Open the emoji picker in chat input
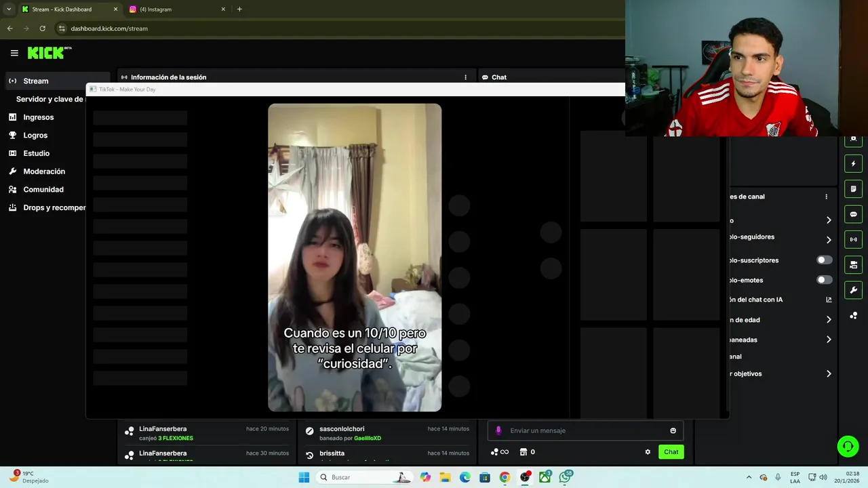The width and height of the screenshot is (868, 488). (673, 430)
